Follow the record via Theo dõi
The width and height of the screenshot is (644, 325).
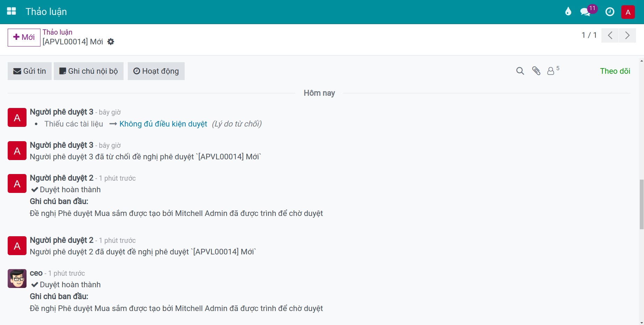615,71
